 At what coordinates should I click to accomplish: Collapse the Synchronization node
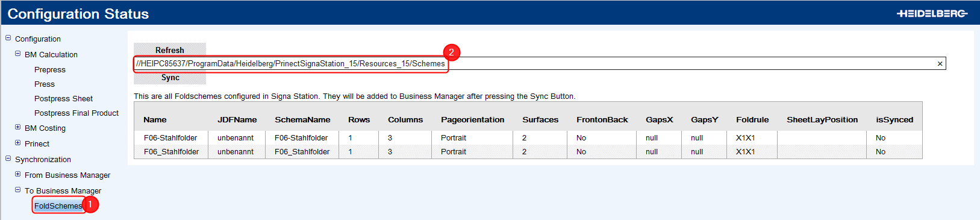8,159
